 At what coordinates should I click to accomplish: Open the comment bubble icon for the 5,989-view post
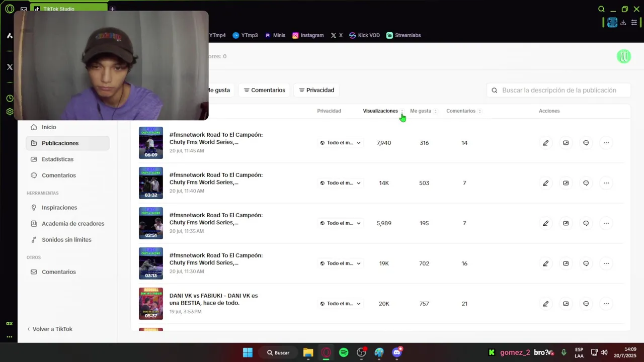pos(586,223)
